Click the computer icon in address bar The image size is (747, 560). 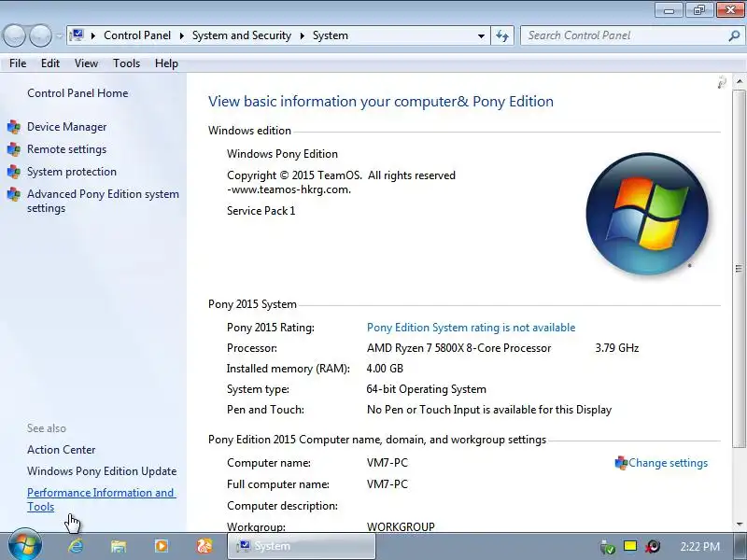click(77, 35)
